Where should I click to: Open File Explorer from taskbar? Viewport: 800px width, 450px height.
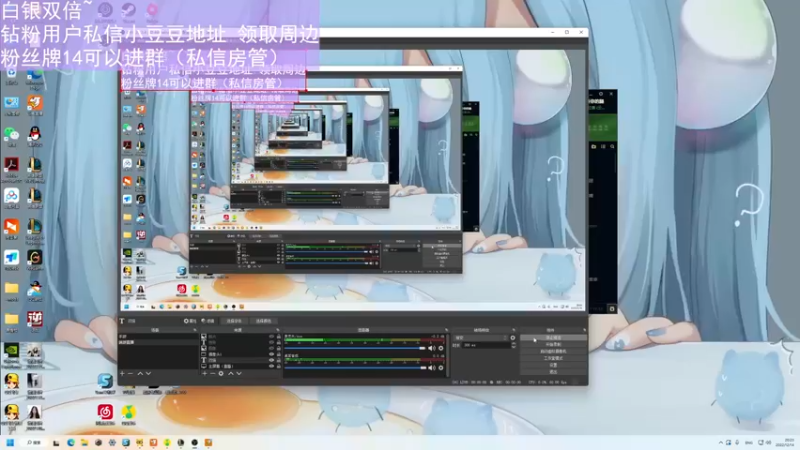(x=84, y=442)
